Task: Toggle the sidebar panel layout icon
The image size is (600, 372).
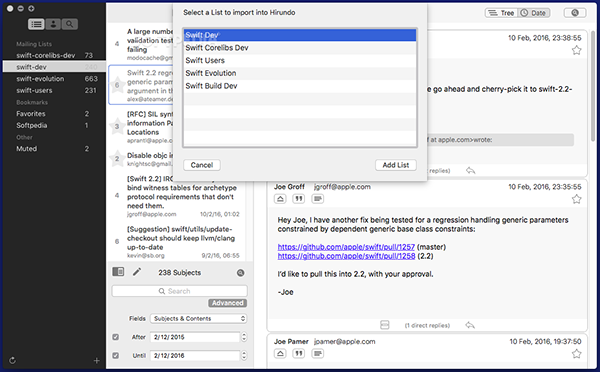Action: [118, 272]
